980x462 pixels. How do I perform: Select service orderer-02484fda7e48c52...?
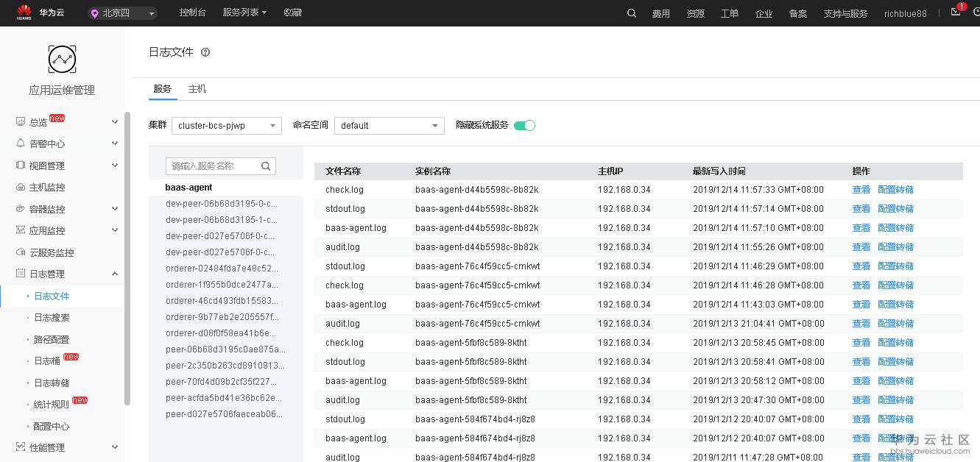[222, 269]
